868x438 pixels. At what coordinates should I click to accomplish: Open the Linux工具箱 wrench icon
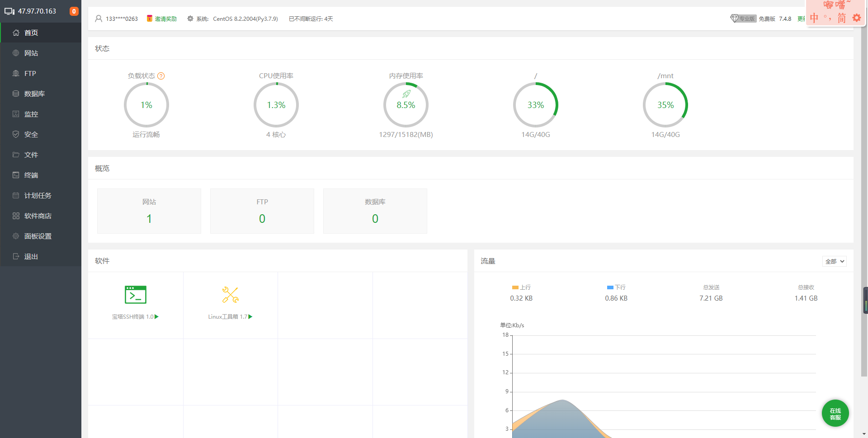[x=231, y=295]
